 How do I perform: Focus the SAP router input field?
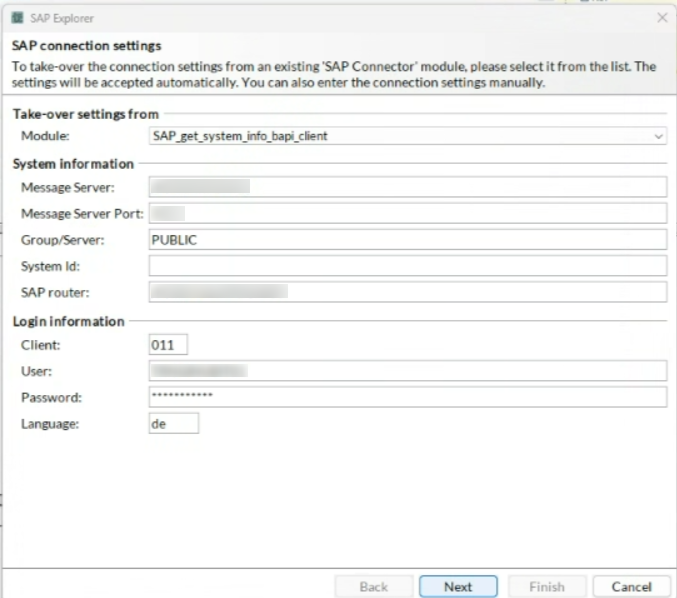coord(407,291)
